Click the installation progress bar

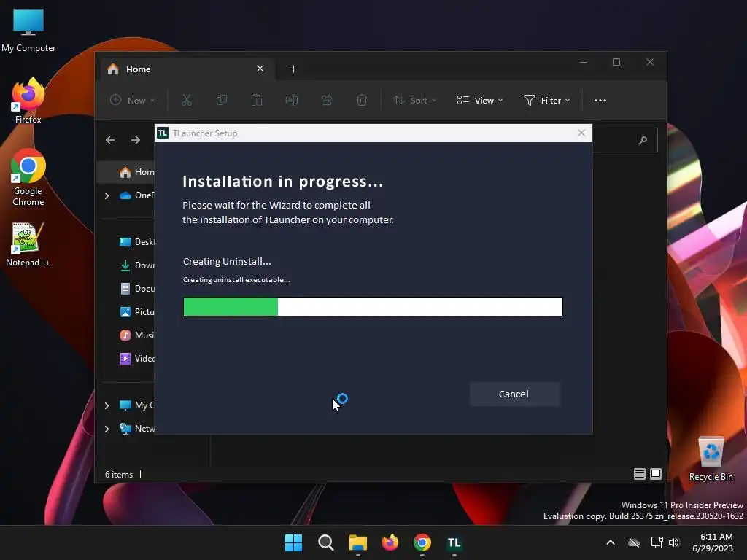(373, 306)
